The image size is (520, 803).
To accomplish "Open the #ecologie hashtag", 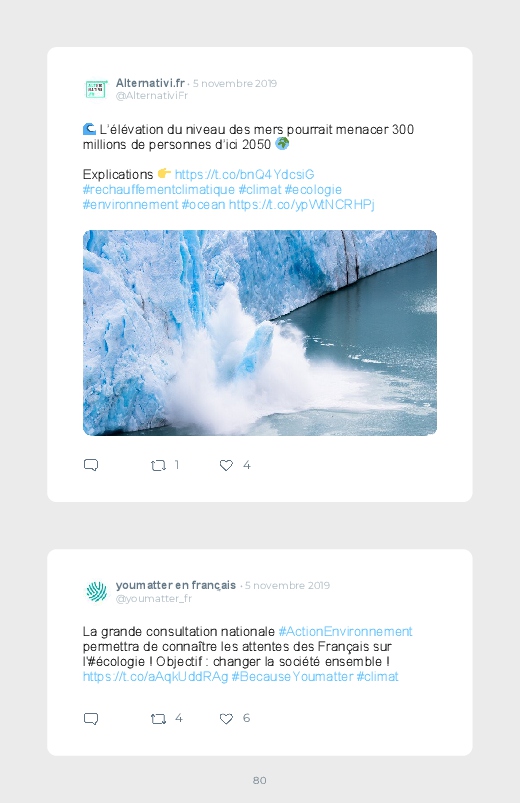I will tap(313, 189).
